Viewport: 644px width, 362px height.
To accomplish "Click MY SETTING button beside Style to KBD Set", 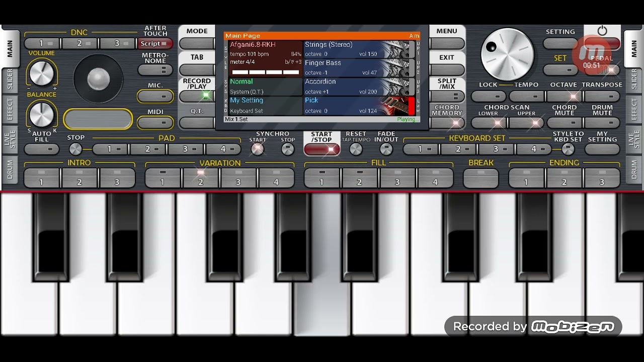I will pos(602,149).
